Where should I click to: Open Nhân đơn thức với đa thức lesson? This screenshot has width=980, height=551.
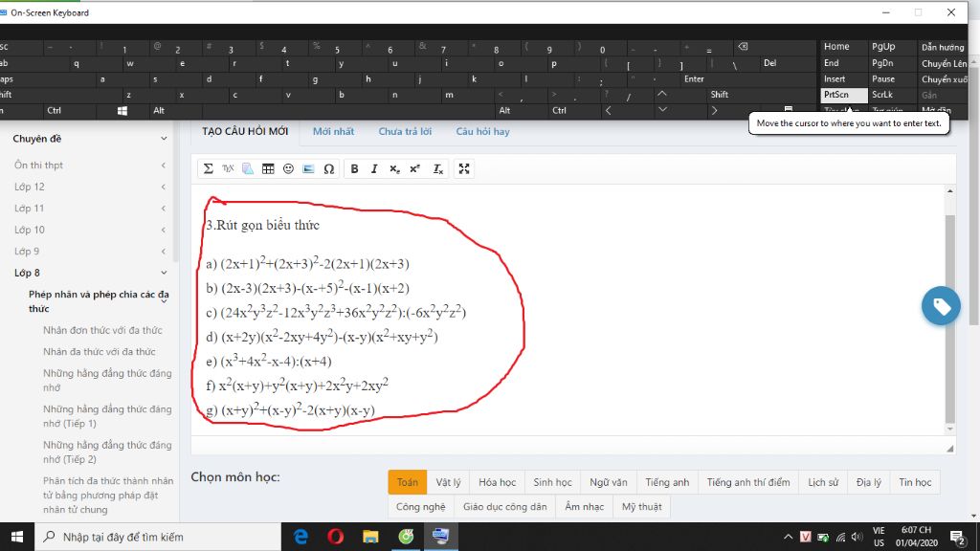102,330
